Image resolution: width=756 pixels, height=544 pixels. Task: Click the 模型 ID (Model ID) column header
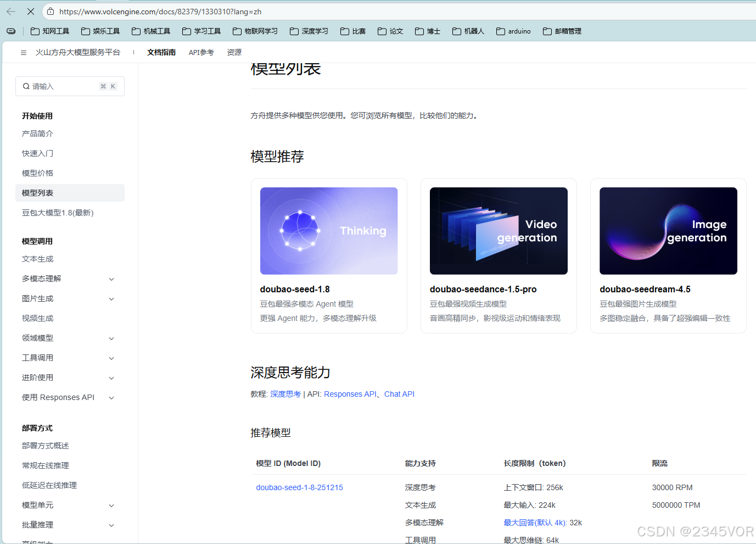pyautogui.click(x=288, y=463)
